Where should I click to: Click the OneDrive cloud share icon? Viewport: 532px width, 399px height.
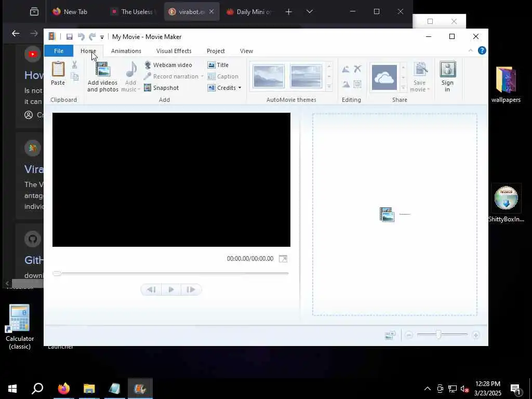pyautogui.click(x=384, y=77)
